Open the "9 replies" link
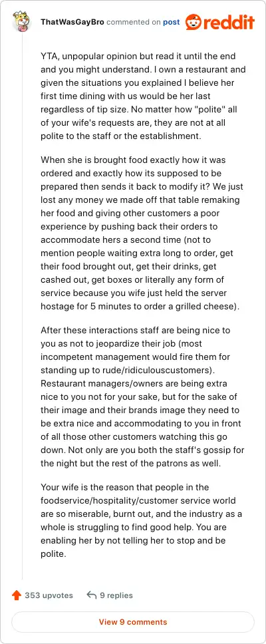This screenshot has height=644, width=266. pos(116,595)
